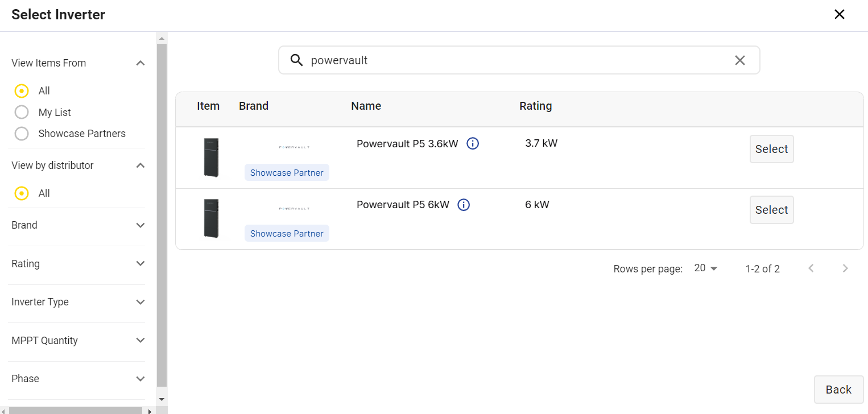This screenshot has height=414, width=868.
Task: Click Showcase Partner badge in 3.6kW row
Action: tap(287, 173)
